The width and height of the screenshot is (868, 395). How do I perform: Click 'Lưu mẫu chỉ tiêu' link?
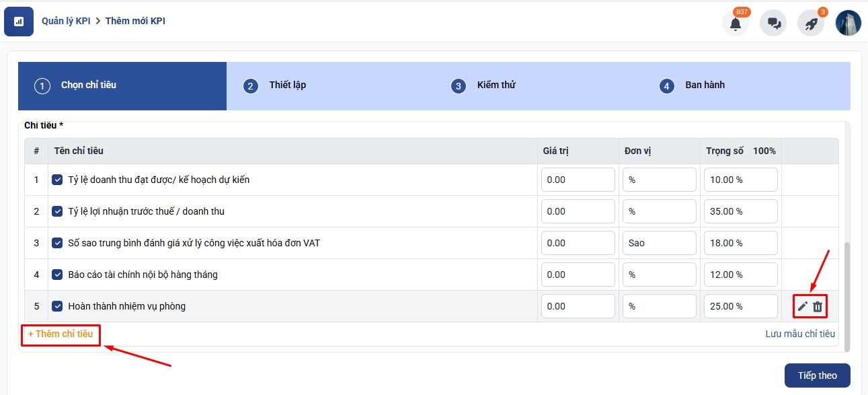click(x=800, y=334)
